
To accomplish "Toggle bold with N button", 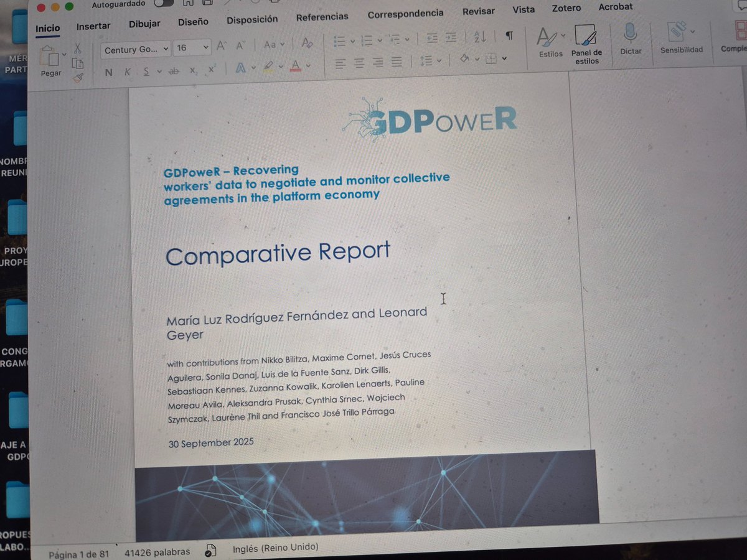I will pos(109,73).
